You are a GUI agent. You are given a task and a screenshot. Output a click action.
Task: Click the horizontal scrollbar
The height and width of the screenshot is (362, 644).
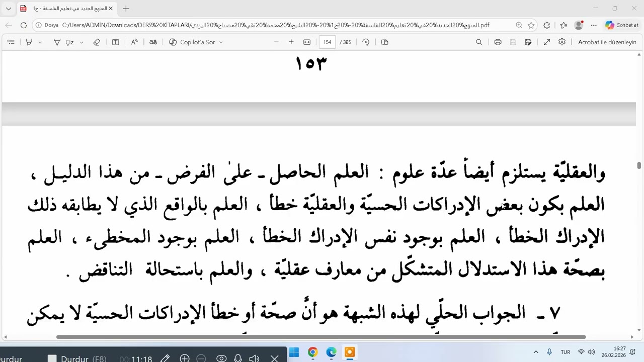coord(321,337)
